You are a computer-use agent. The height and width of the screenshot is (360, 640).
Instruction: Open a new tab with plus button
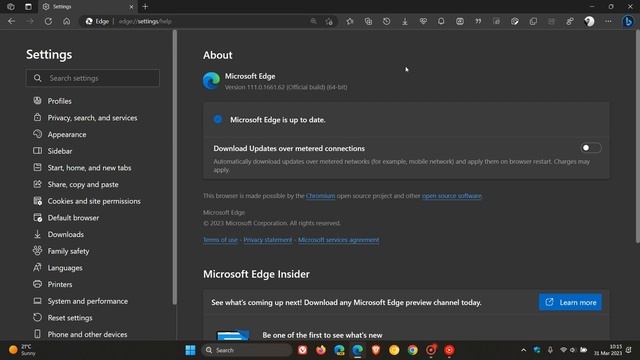(145, 7)
